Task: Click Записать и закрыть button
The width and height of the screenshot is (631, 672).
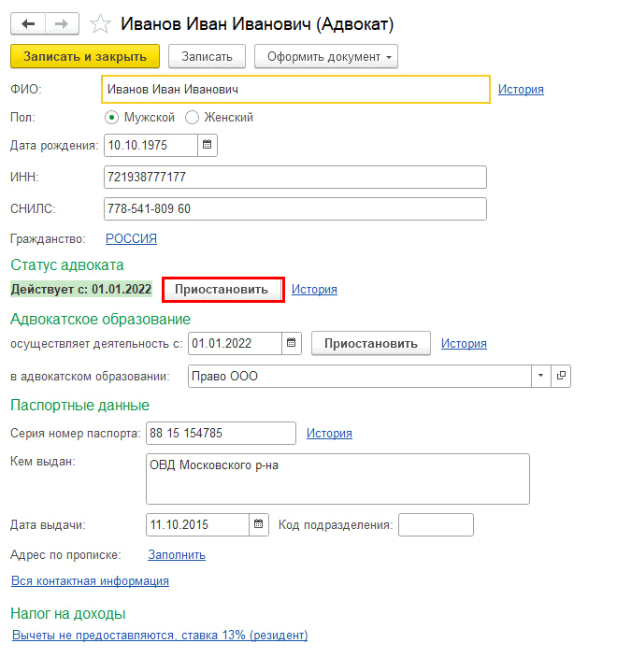Action: [x=85, y=56]
